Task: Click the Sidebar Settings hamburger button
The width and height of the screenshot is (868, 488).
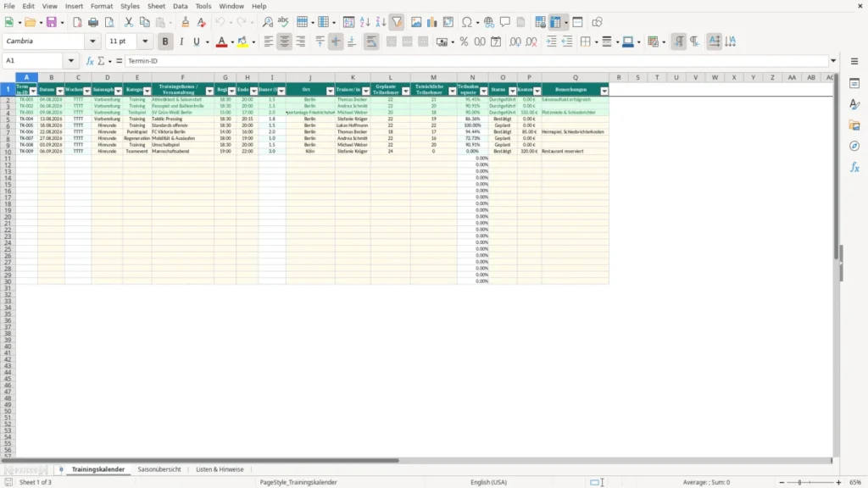Action: tap(854, 61)
